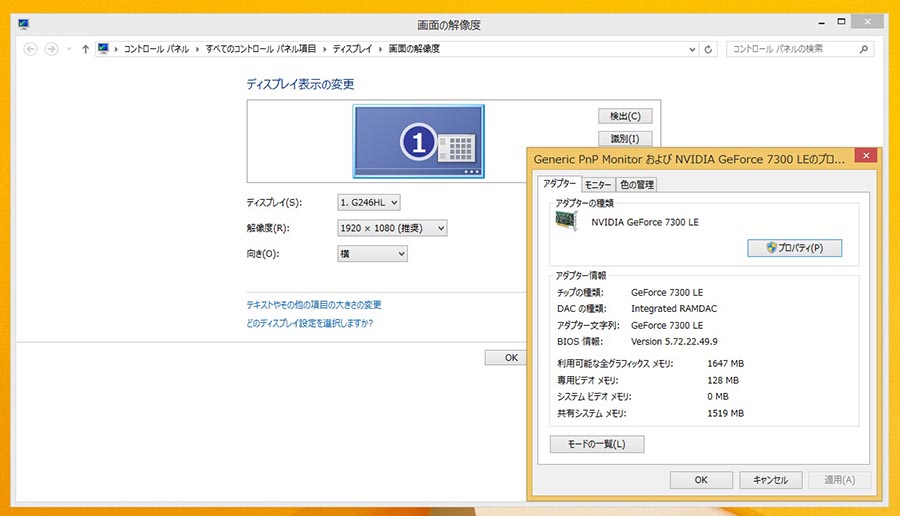This screenshot has width=900, height=516.
Task: Go up one level with Up arrow
Action: tap(85, 49)
